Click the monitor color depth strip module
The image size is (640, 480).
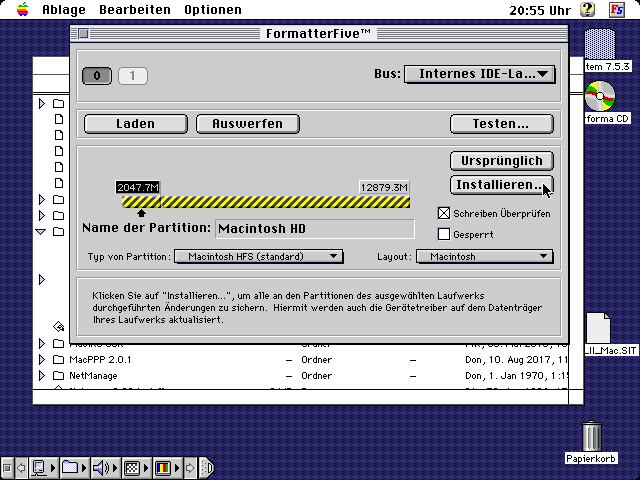(161, 467)
